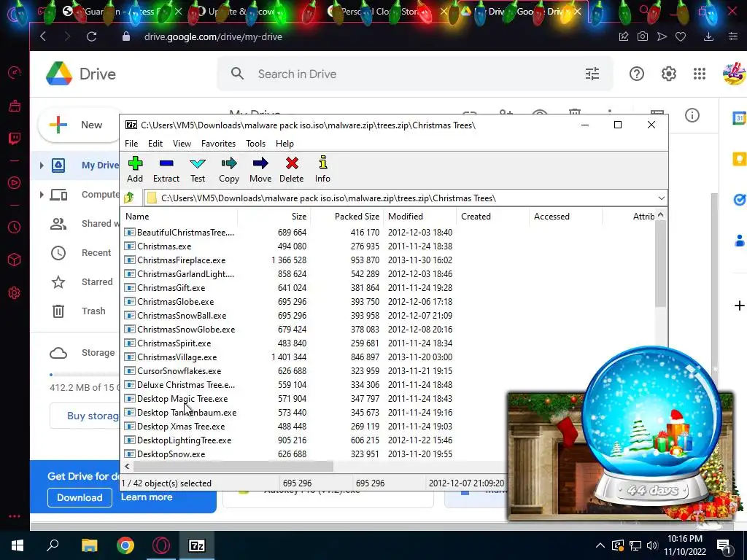Screen dimensions: 747x560
Task: Click the Move toolbar icon in 7-Zip
Action: pos(260,164)
